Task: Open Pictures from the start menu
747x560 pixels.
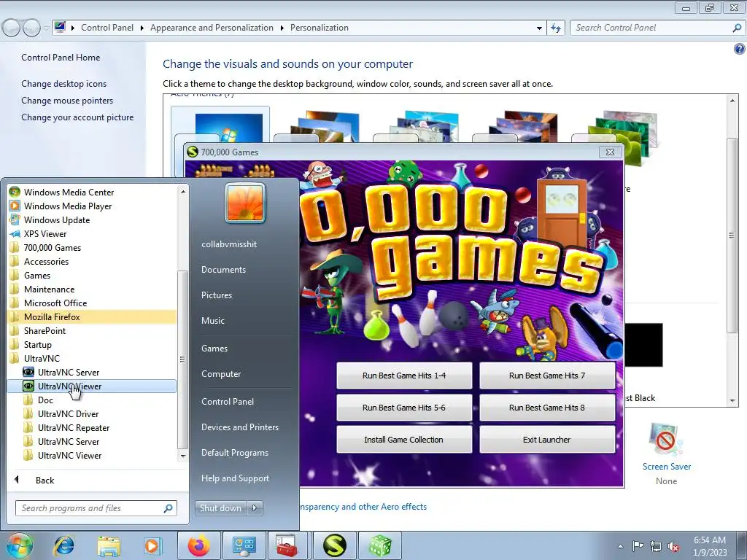Action: [x=216, y=295]
